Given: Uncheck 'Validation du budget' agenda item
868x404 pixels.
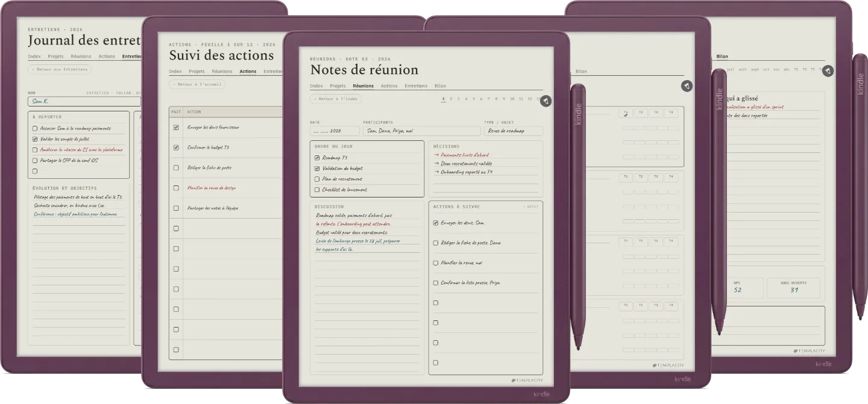Looking at the screenshot, I should tap(317, 169).
